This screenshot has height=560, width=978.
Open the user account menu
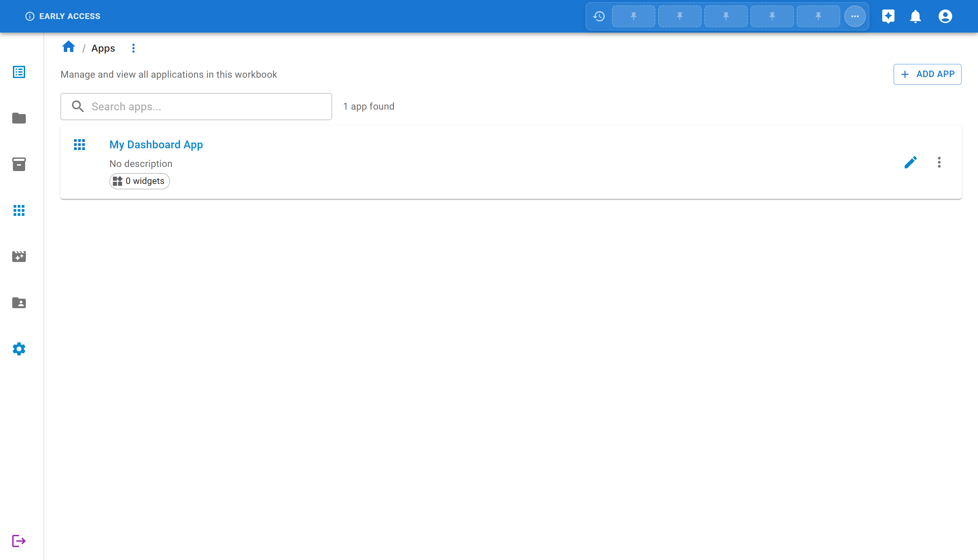point(945,16)
